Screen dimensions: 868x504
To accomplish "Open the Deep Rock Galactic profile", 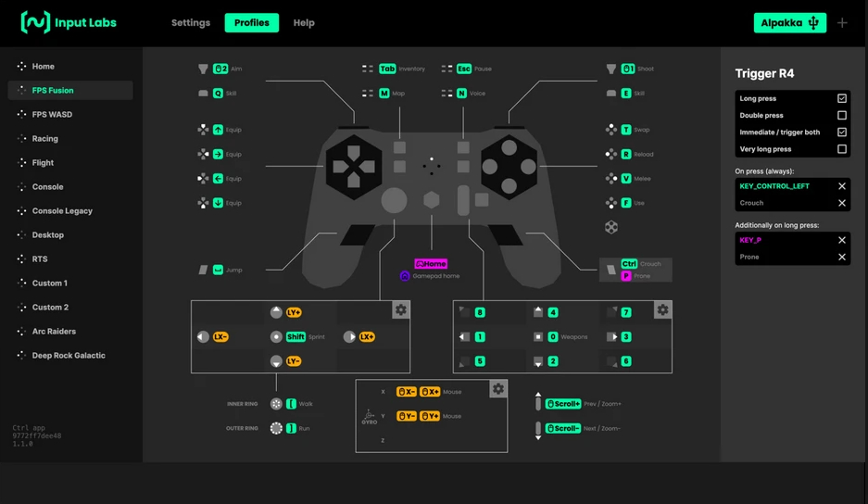I will (69, 356).
